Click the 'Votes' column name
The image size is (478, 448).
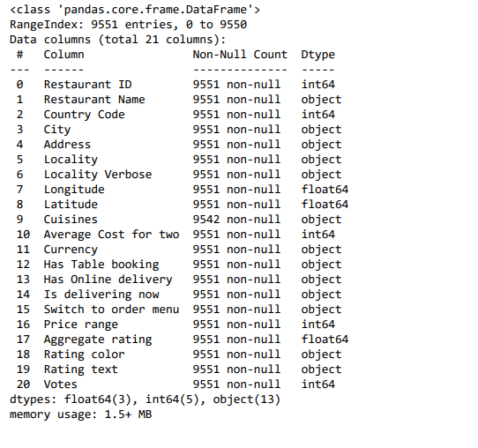tap(61, 385)
